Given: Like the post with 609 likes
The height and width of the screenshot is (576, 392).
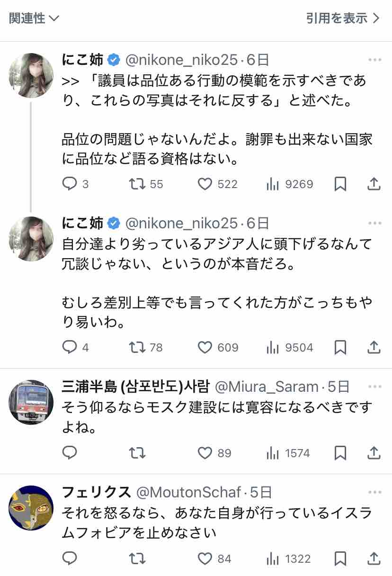Looking at the screenshot, I should (x=205, y=348).
